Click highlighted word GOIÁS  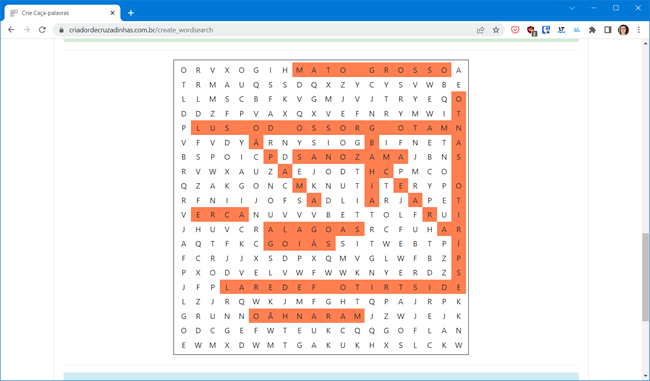click(x=299, y=244)
